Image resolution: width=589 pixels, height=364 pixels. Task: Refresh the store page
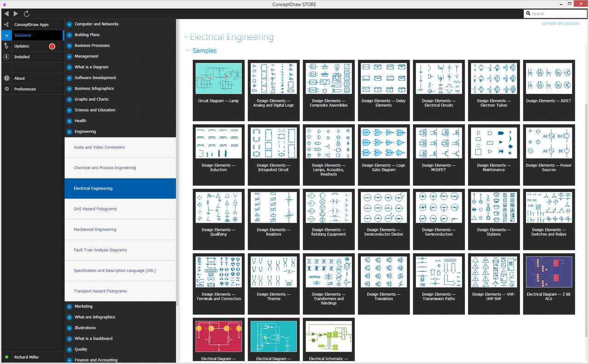tap(26, 14)
